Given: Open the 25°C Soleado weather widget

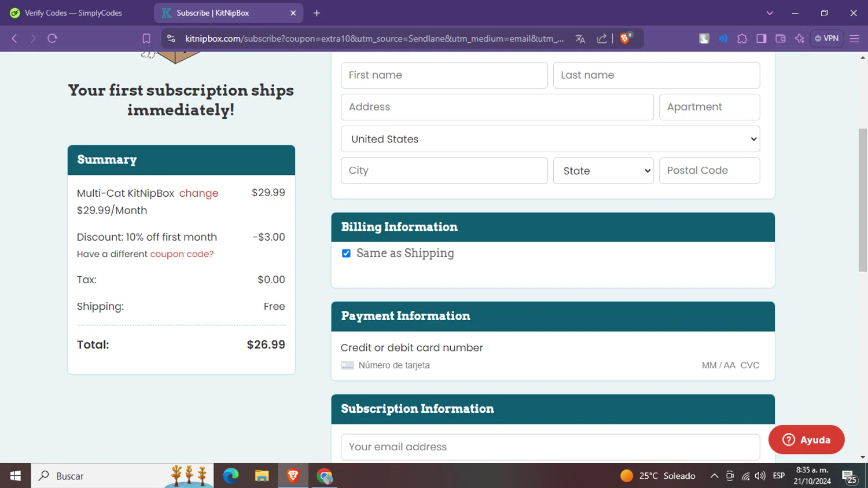Looking at the screenshot, I should tap(658, 476).
